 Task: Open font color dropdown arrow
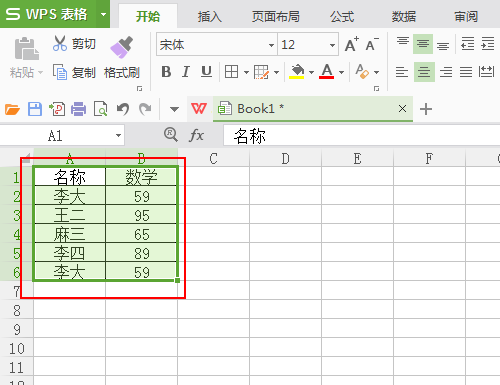click(x=341, y=72)
